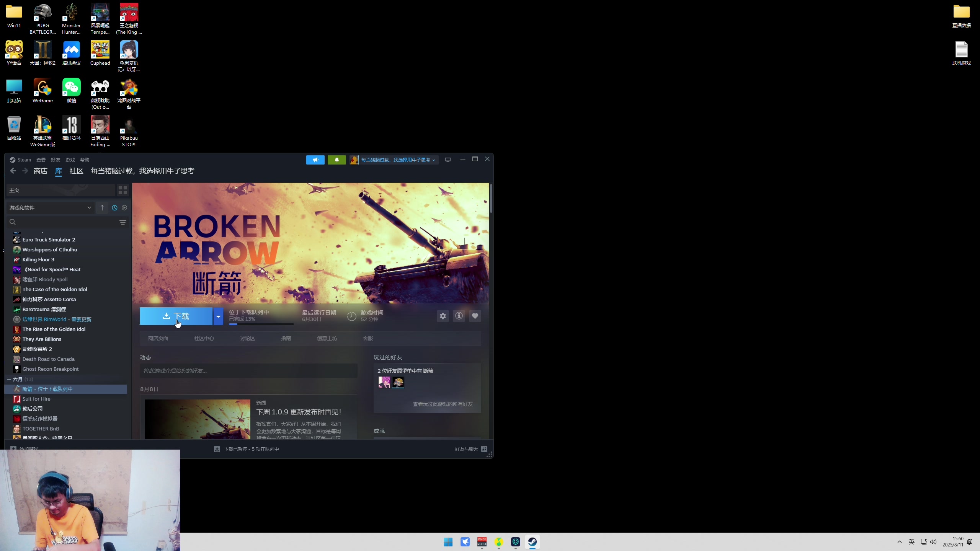Click the game page vertical scrollbar
This screenshot has height=551, width=980.
point(491,199)
